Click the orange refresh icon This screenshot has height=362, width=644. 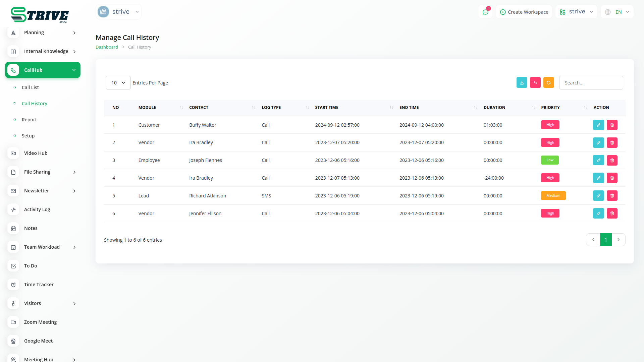click(x=548, y=82)
